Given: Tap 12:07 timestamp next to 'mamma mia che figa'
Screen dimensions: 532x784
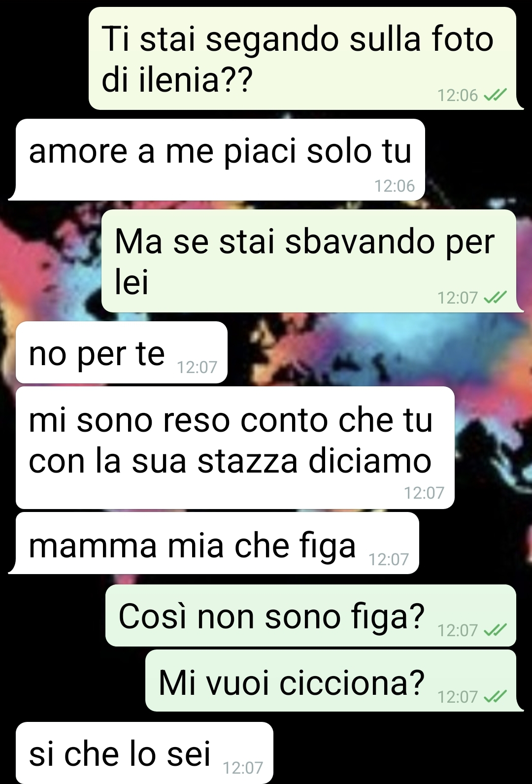Looking at the screenshot, I should click(389, 560).
